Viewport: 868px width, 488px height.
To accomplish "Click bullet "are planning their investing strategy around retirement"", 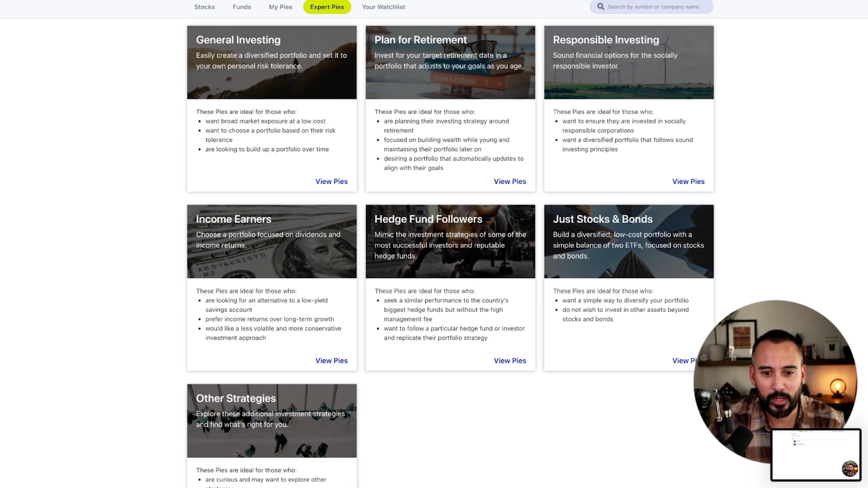I will tap(446, 126).
